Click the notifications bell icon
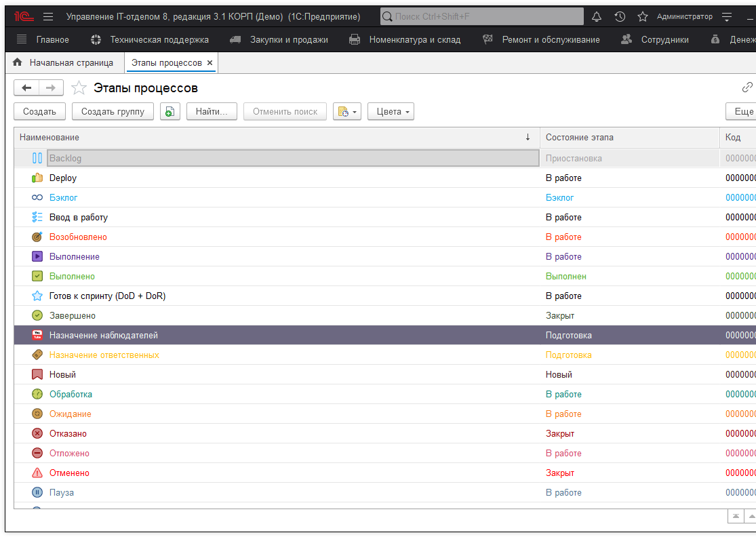 point(597,16)
